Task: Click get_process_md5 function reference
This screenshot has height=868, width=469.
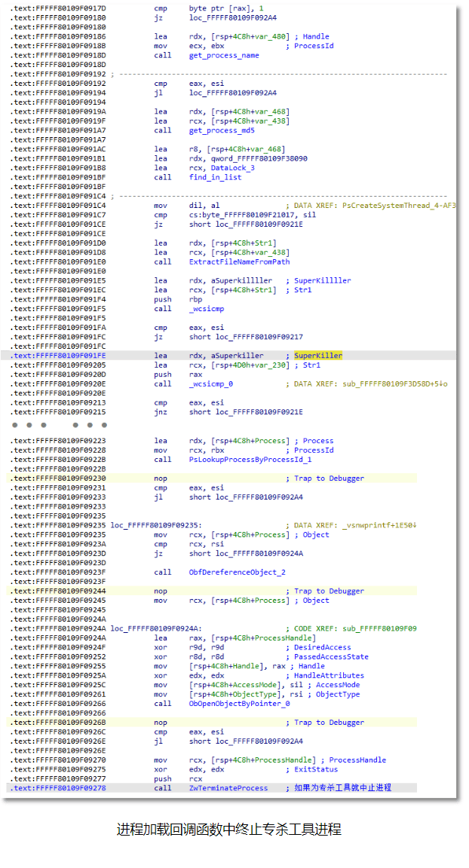Action: 222,130
